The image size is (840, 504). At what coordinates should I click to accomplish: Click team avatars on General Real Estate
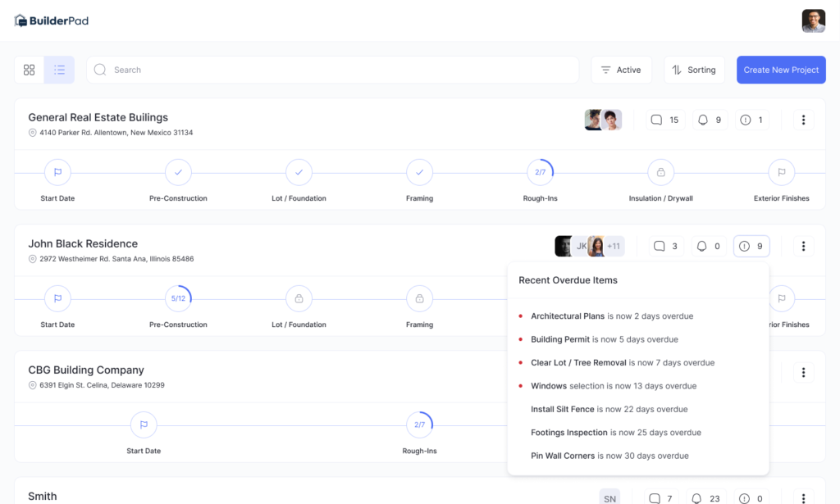click(x=603, y=120)
